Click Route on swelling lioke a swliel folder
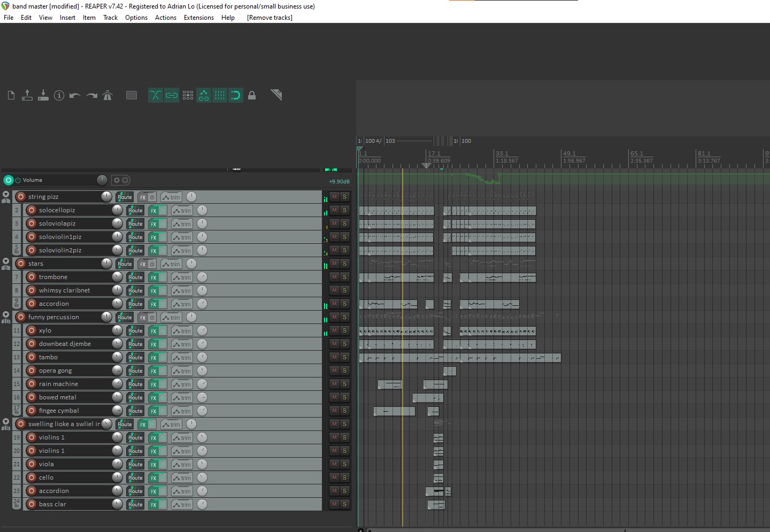 [x=125, y=425]
